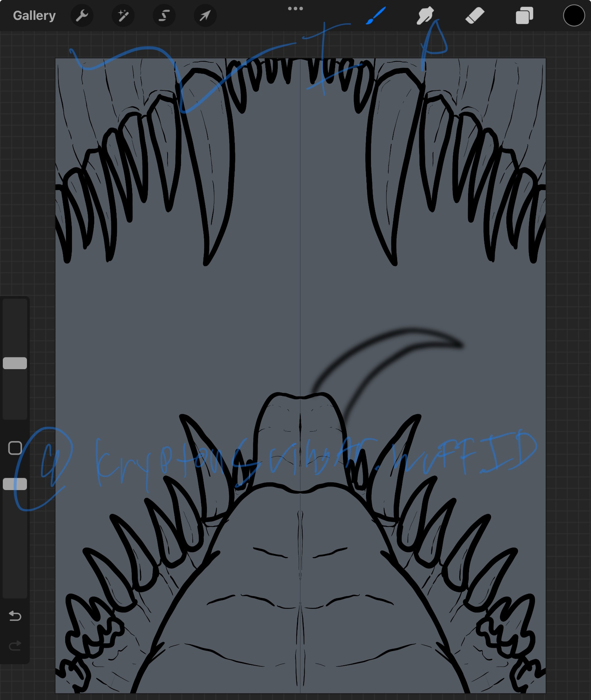Redo the last undone action
The height and width of the screenshot is (700, 591).
15,646
